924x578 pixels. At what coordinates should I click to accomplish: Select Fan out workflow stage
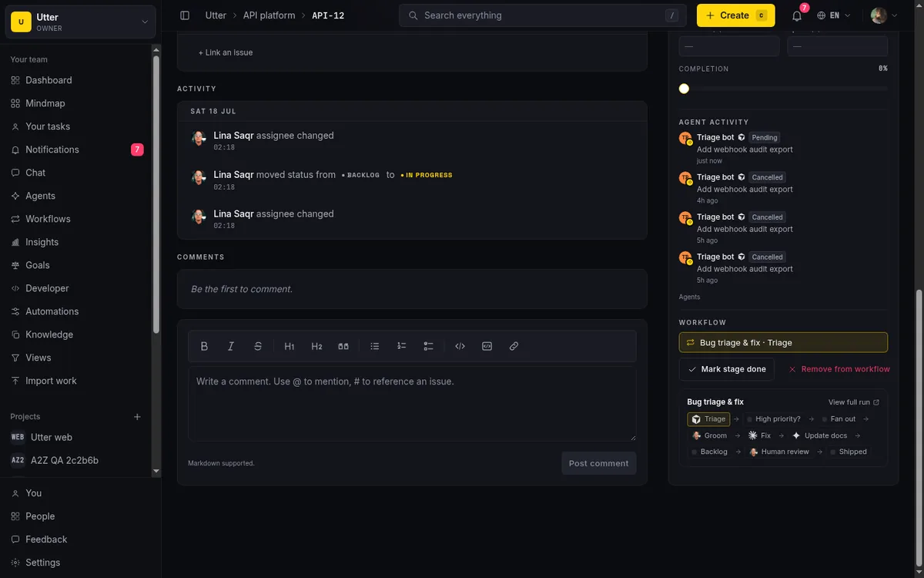[x=839, y=419]
